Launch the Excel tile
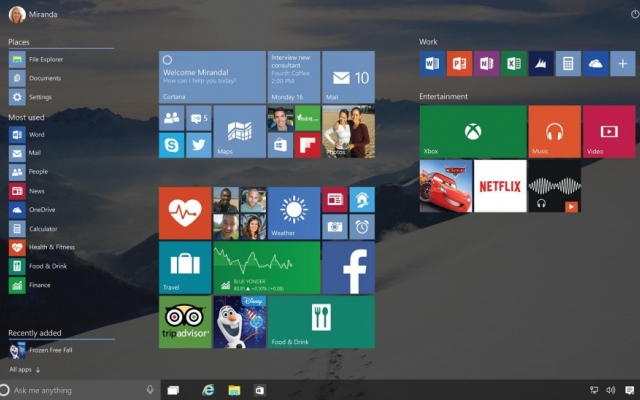The width and height of the screenshot is (640, 400). 514,64
